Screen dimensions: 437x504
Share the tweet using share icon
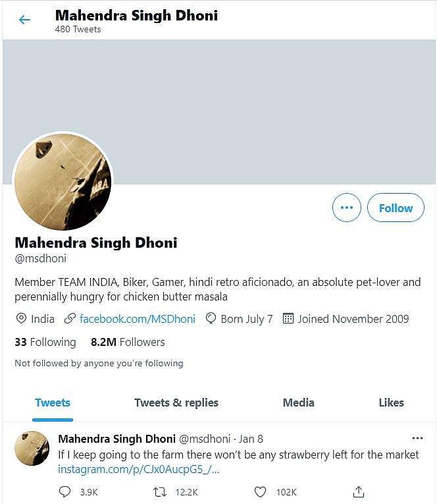pyautogui.click(x=359, y=491)
